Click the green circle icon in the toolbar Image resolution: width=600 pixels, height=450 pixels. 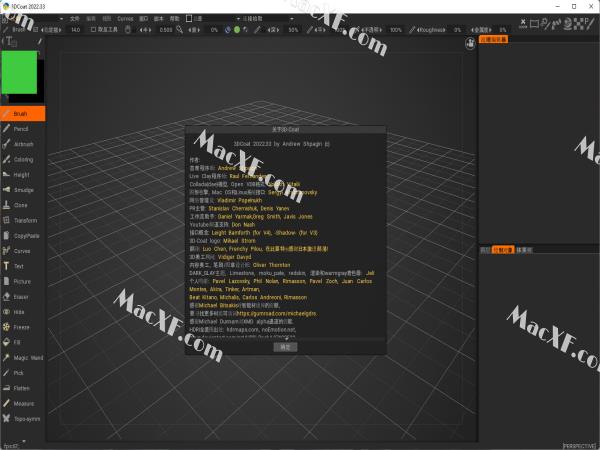[x=237, y=29]
